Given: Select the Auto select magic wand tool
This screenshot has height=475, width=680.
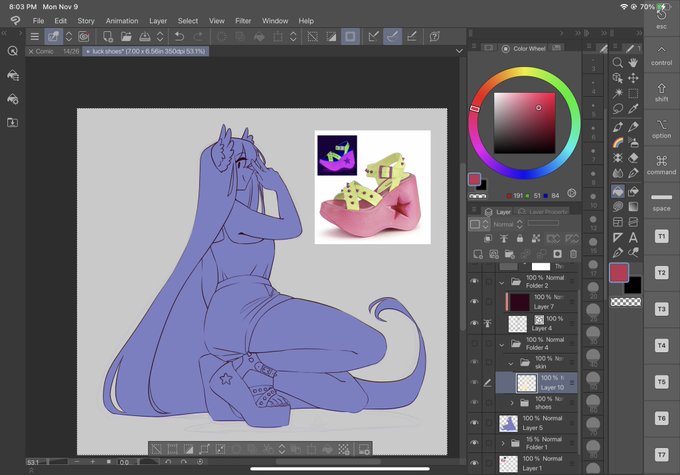Looking at the screenshot, I should tap(618, 93).
